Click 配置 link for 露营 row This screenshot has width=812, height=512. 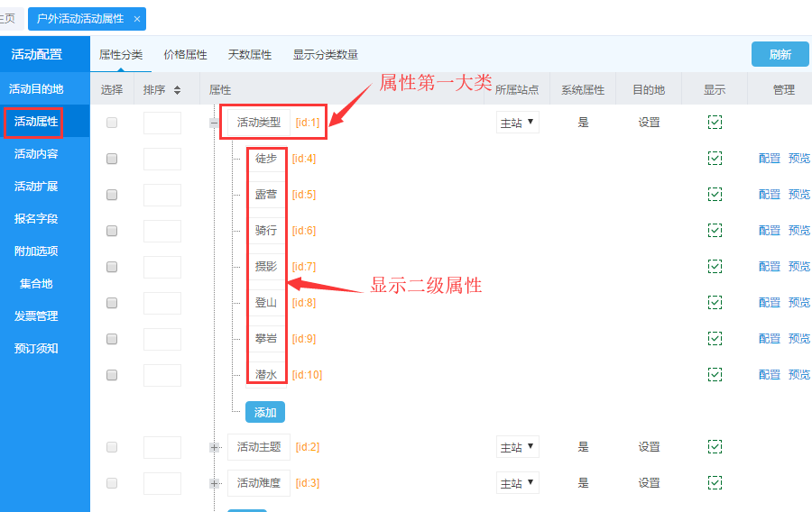pos(769,195)
